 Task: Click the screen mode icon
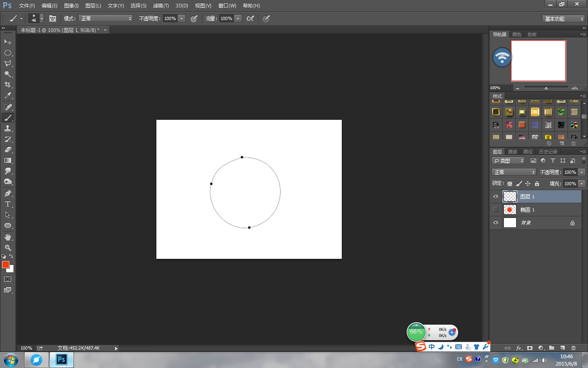8,290
